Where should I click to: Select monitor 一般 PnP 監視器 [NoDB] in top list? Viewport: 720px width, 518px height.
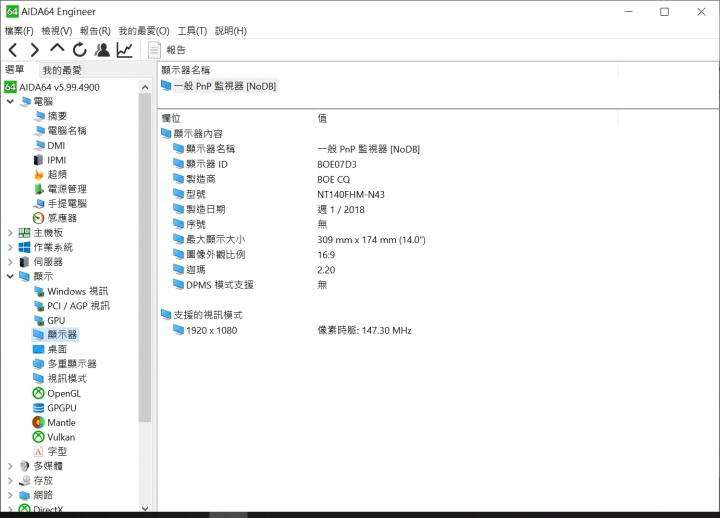tap(219, 86)
